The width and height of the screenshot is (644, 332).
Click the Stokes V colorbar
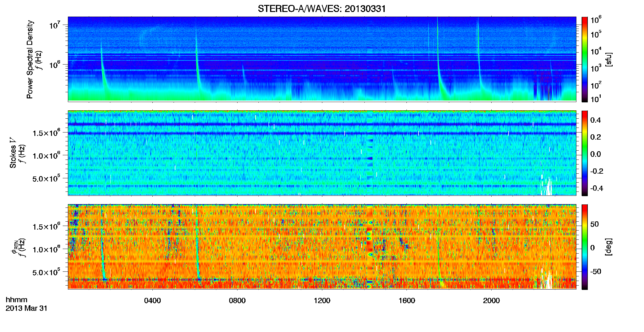click(x=585, y=153)
